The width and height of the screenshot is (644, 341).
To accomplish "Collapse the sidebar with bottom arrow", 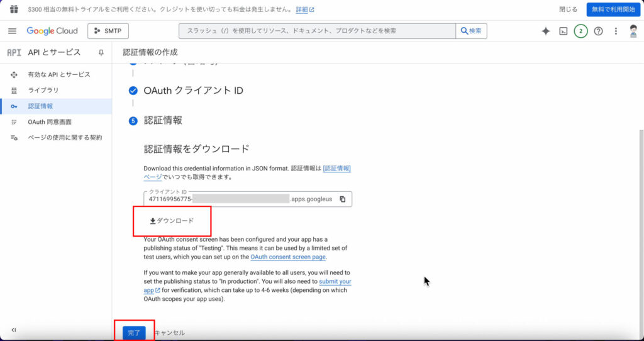I will [14, 330].
